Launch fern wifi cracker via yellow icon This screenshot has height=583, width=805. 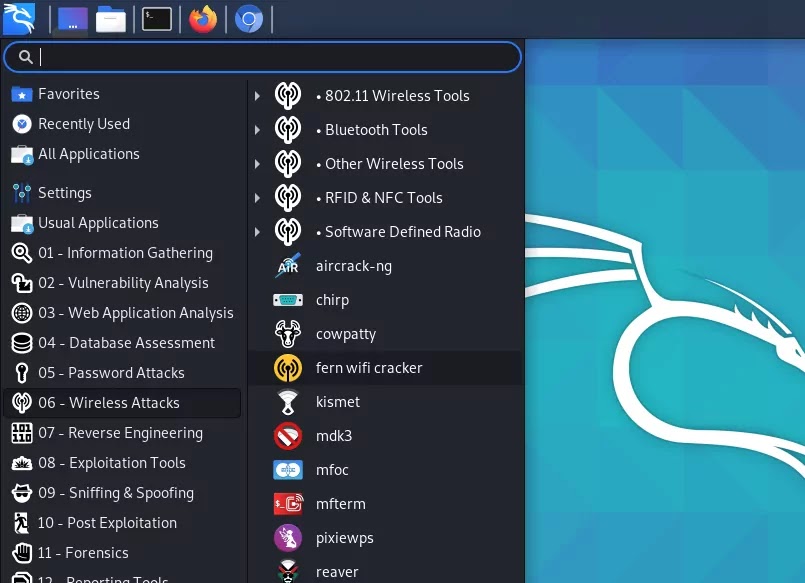point(288,368)
